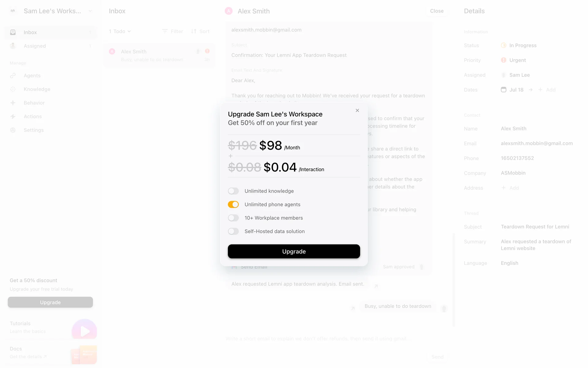Click the Behavior sparkle icon

(13, 103)
